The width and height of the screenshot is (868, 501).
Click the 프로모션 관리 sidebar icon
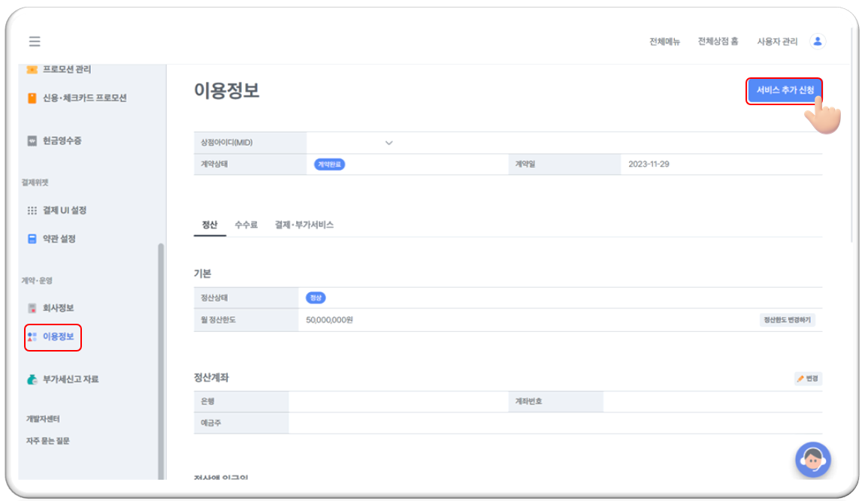point(32,70)
